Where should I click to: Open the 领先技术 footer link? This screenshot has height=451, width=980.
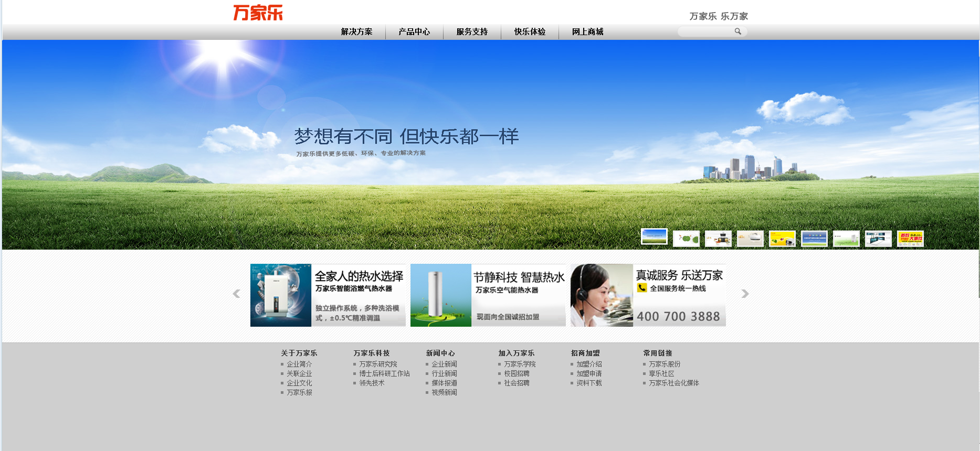pos(372,383)
